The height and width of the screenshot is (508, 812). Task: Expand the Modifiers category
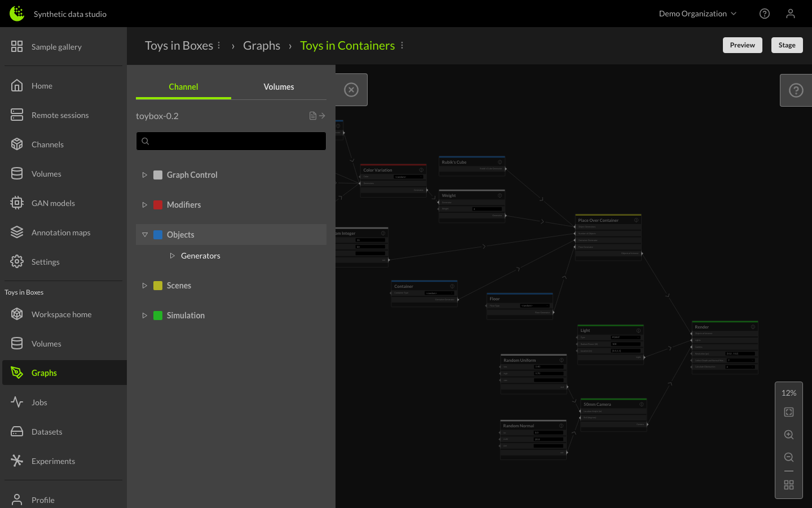tap(144, 204)
